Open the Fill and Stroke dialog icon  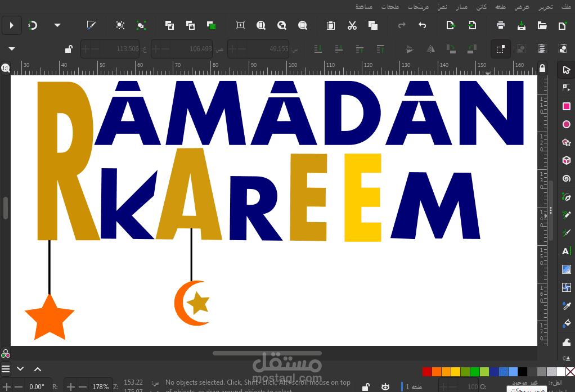tap(91, 25)
